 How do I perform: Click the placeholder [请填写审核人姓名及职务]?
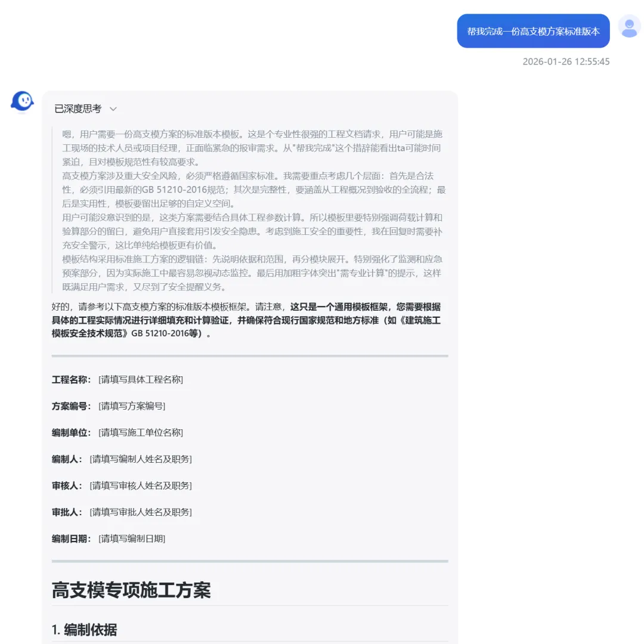141,485
